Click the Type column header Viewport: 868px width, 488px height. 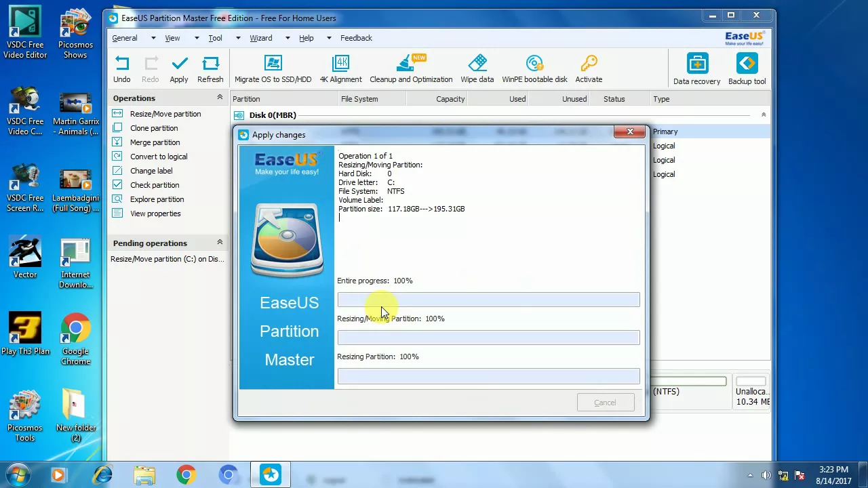[710, 99]
